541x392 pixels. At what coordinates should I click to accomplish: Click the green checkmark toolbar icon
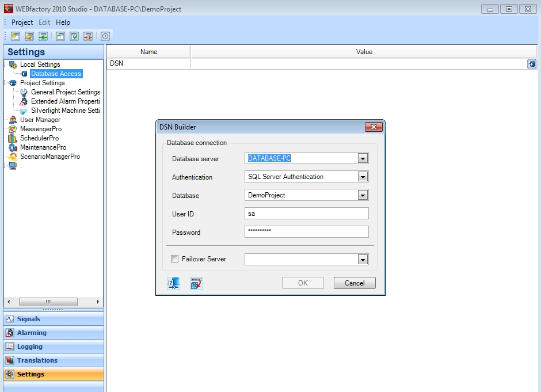(74, 36)
